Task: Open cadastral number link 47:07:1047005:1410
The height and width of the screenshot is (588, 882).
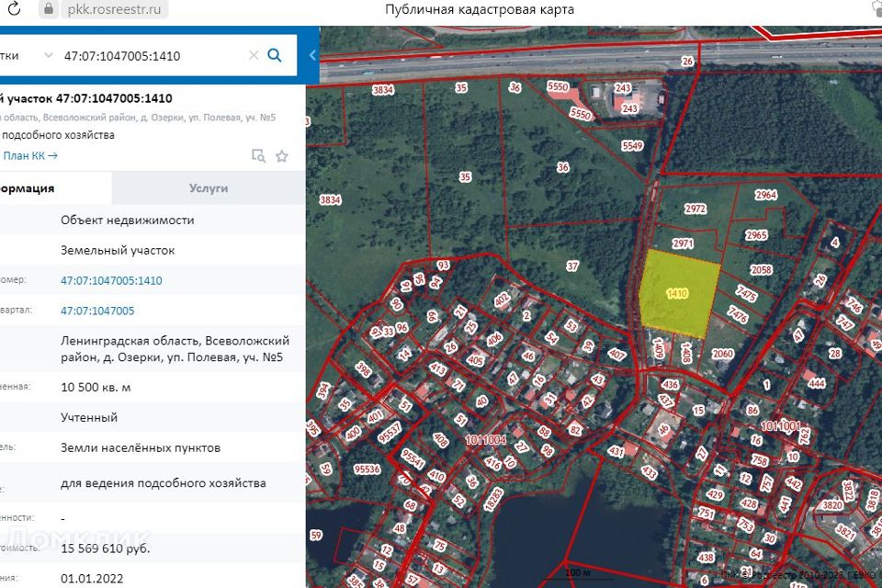Action: tap(111, 281)
